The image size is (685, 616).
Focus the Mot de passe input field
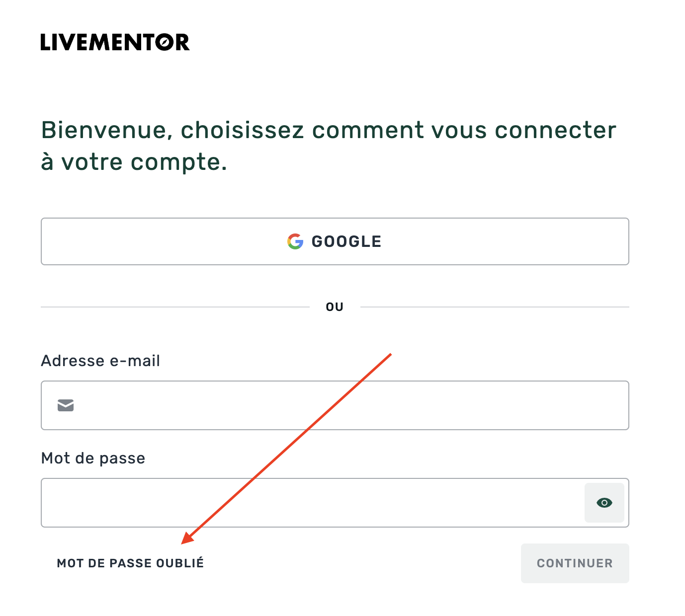(308, 503)
